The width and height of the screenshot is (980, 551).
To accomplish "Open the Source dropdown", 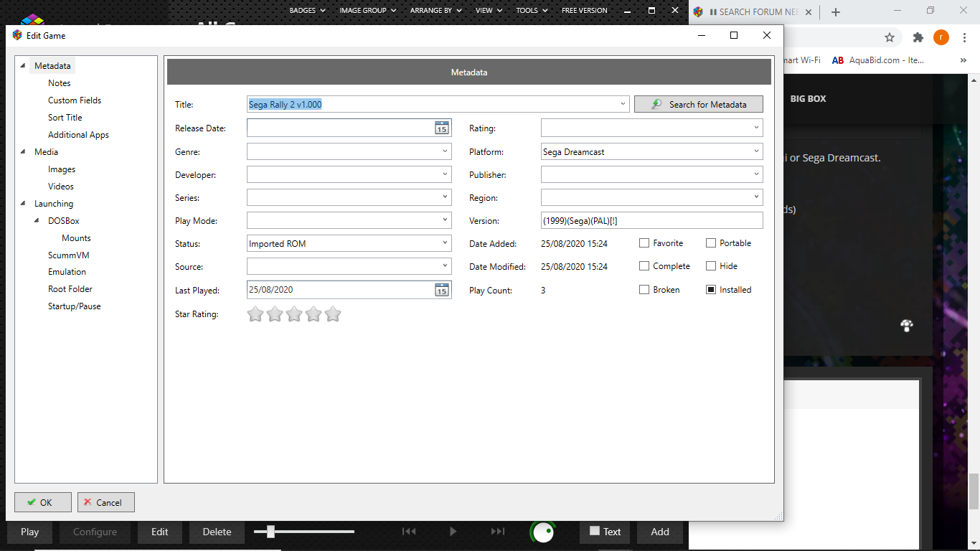I will tap(445, 266).
